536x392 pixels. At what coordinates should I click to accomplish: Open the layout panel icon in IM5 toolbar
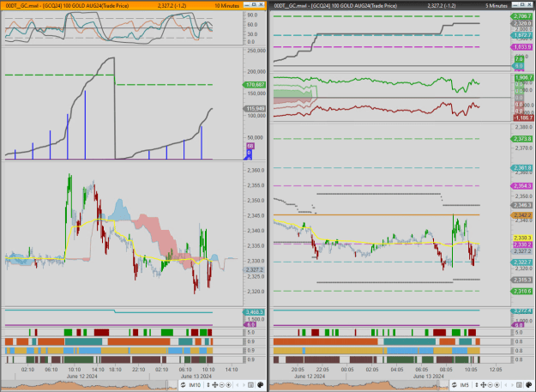[x=519, y=385]
